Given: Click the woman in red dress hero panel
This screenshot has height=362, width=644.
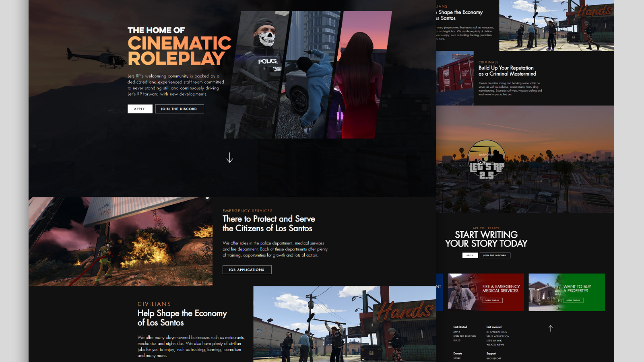Looking at the screenshot, I should (359, 75).
